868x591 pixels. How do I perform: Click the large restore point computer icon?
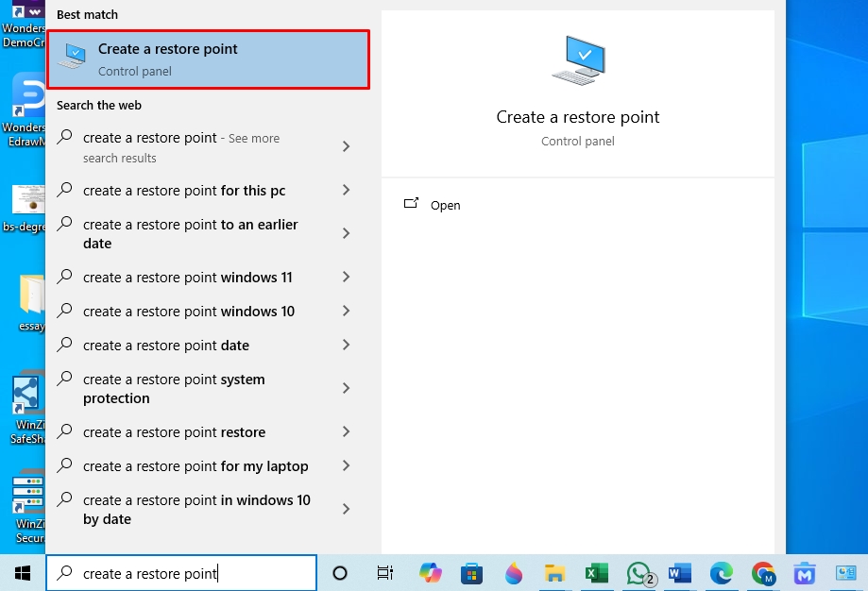[578, 60]
